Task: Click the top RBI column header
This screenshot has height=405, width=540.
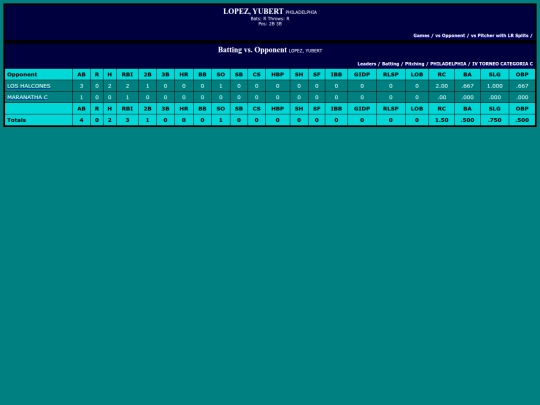Action: pos(127,74)
